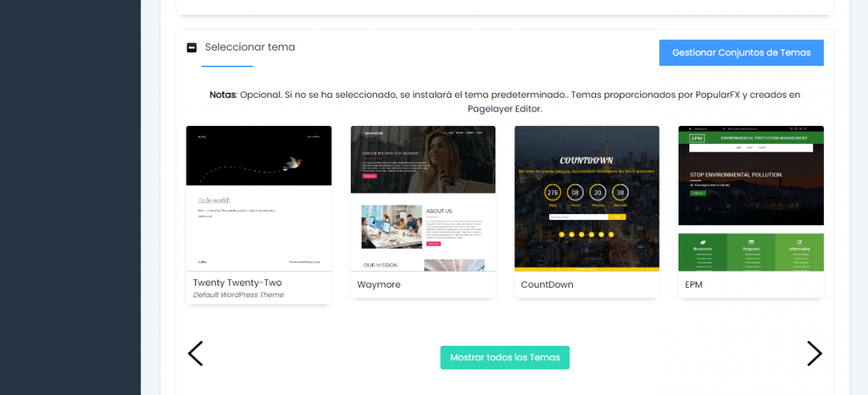This screenshot has height=395, width=868.
Task: Select the Twenty Twenty-Two theme preview
Action: pyautogui.click(x=259, y=198)
